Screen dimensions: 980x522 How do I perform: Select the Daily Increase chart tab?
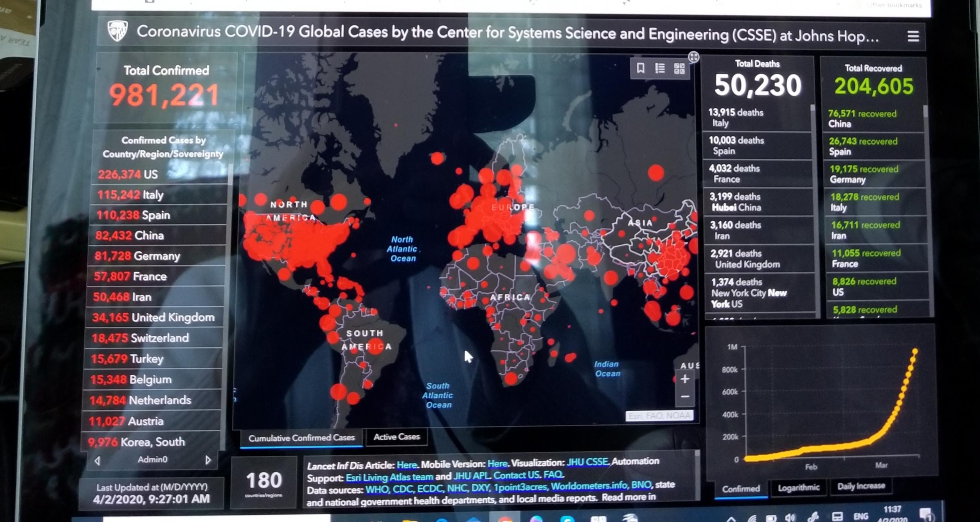tap(861, 486)
